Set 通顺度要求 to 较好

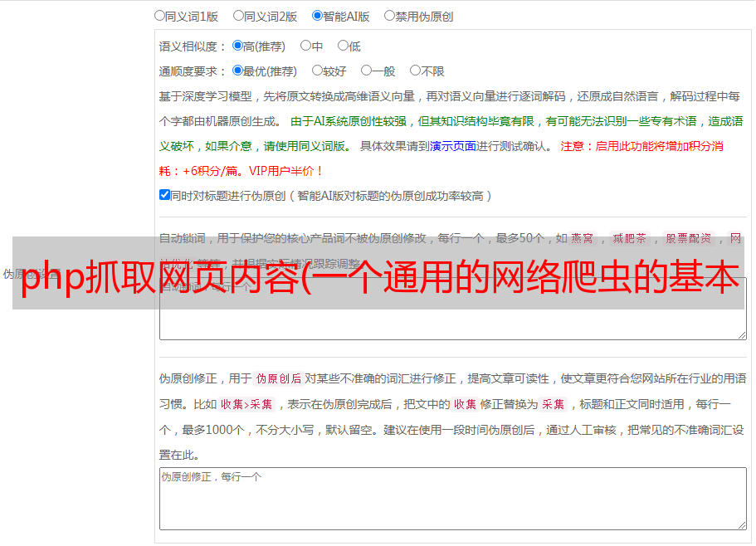317,71
